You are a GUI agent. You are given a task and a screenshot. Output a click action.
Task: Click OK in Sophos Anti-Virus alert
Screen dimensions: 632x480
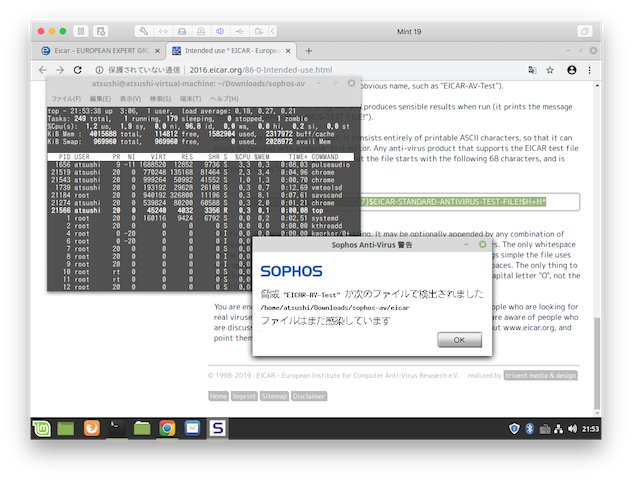(459, 340)
